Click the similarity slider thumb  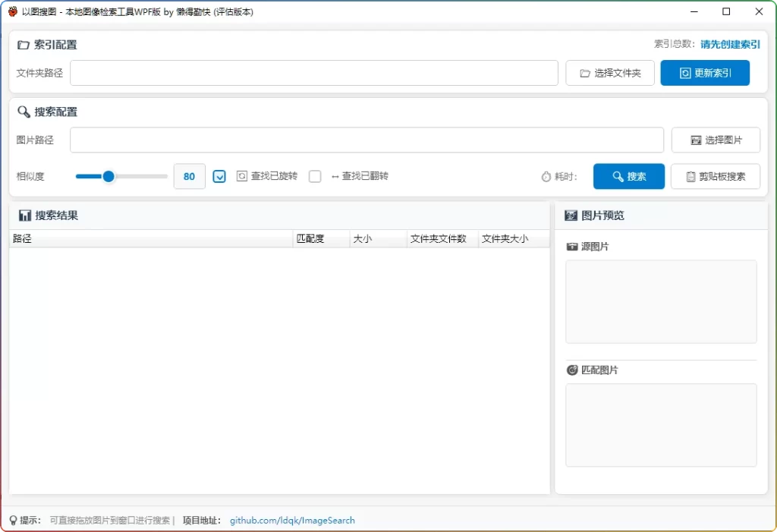109,176
